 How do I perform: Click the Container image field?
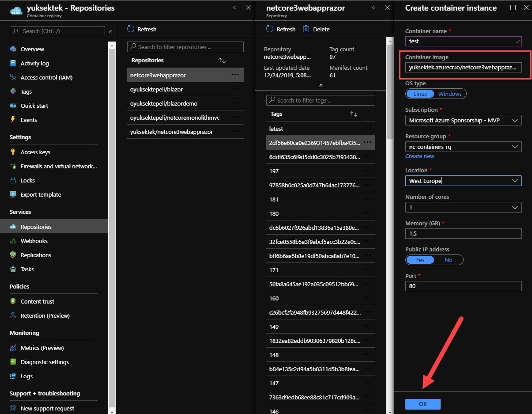464,67
